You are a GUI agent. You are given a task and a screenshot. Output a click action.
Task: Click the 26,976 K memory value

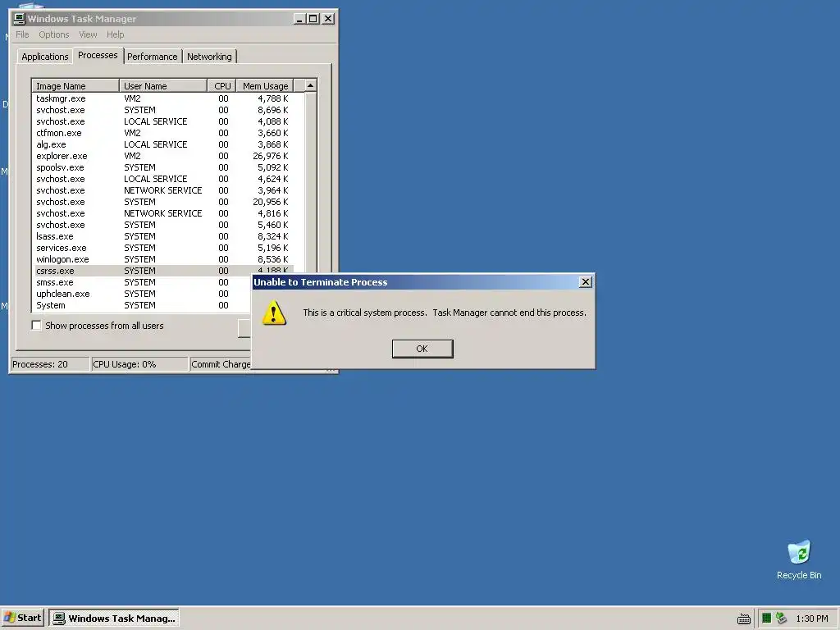click(271, 156)
